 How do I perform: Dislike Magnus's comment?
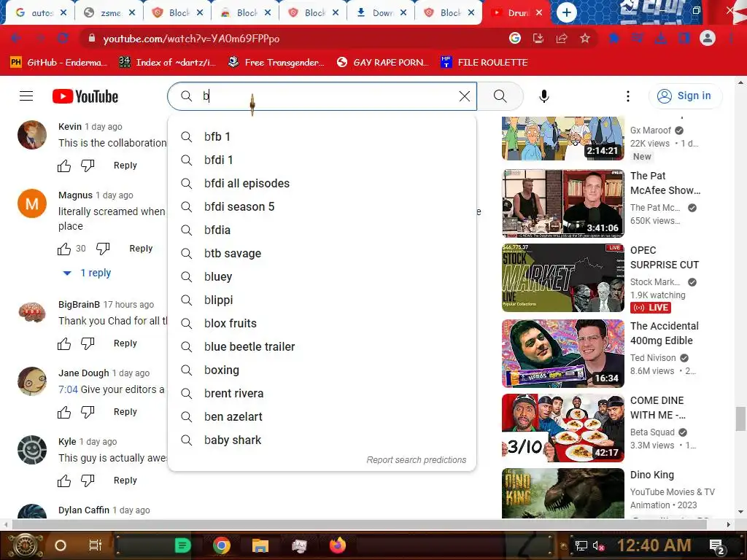coord(103,249)
